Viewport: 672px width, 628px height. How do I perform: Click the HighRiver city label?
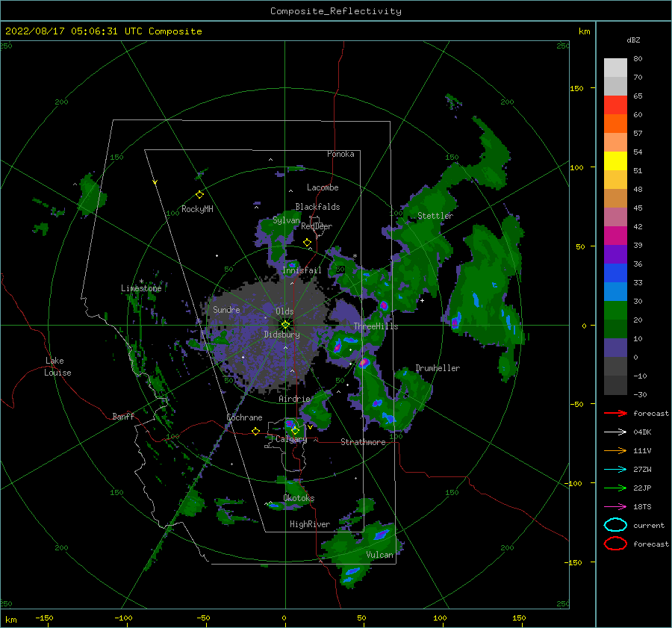(x=310, y=524)
